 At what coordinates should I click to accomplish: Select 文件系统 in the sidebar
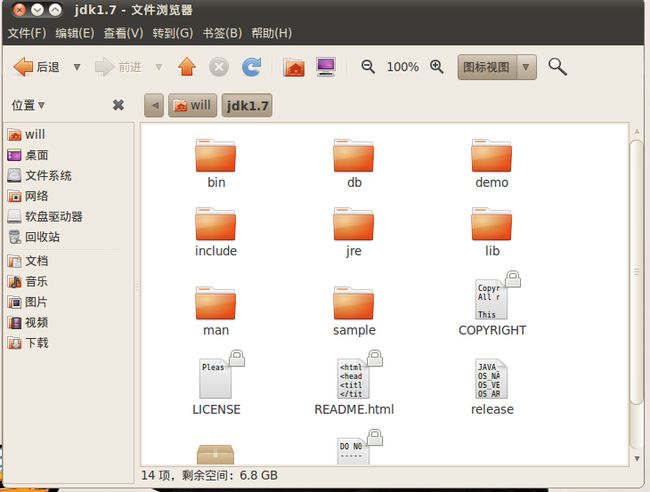39,175
